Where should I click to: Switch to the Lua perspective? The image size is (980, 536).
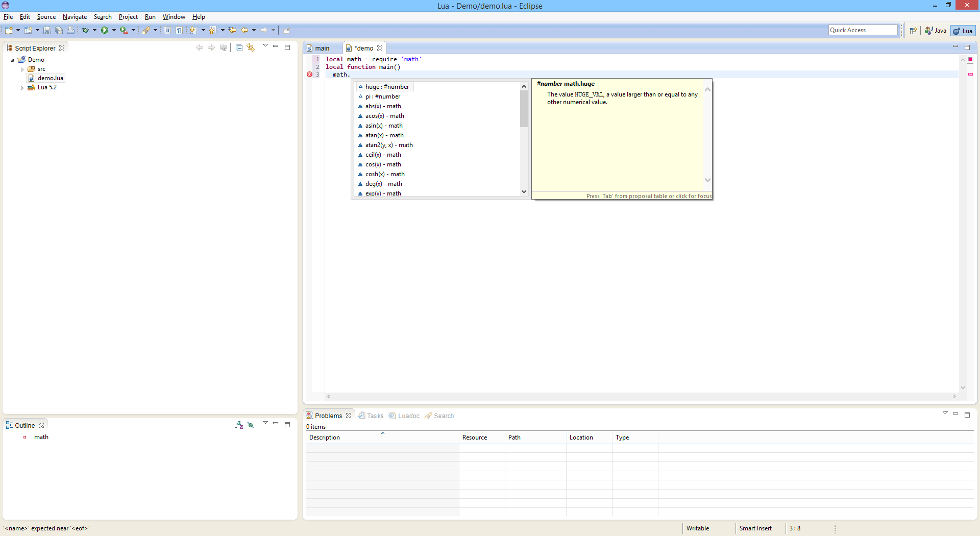(963, 31)
